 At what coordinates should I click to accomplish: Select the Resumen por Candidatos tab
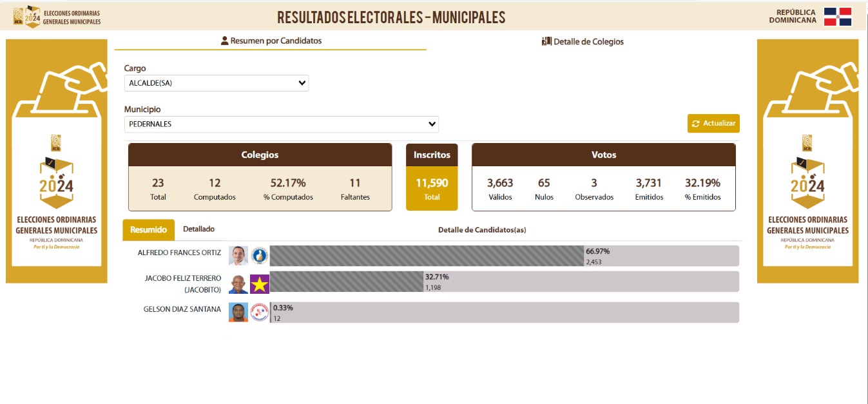tap(271, 41)
